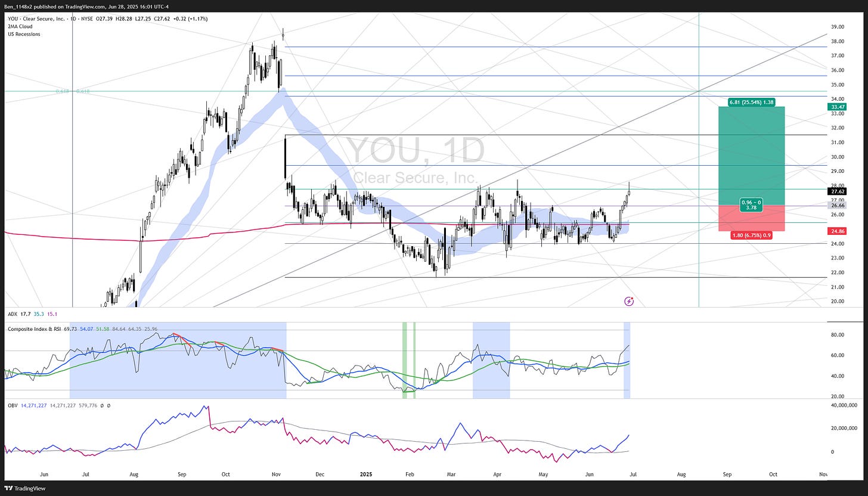Click the "Composite Index & RSI" legend

[36, 328]
